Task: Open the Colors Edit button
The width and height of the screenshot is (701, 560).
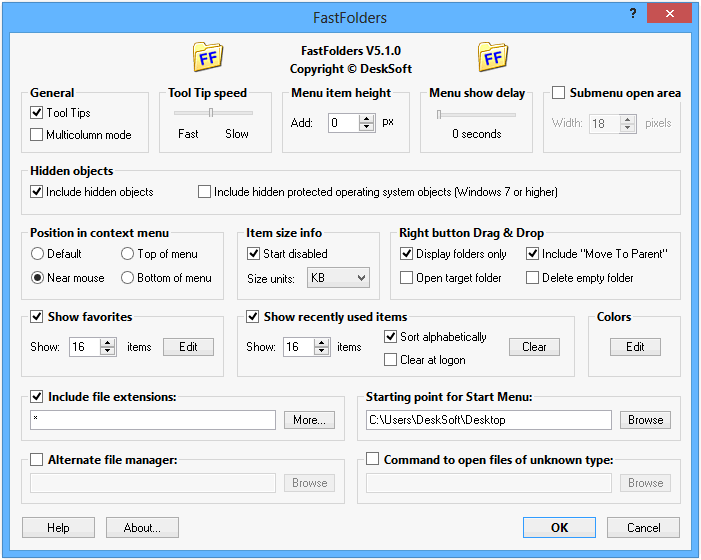Action: click(x=635, y=347)
